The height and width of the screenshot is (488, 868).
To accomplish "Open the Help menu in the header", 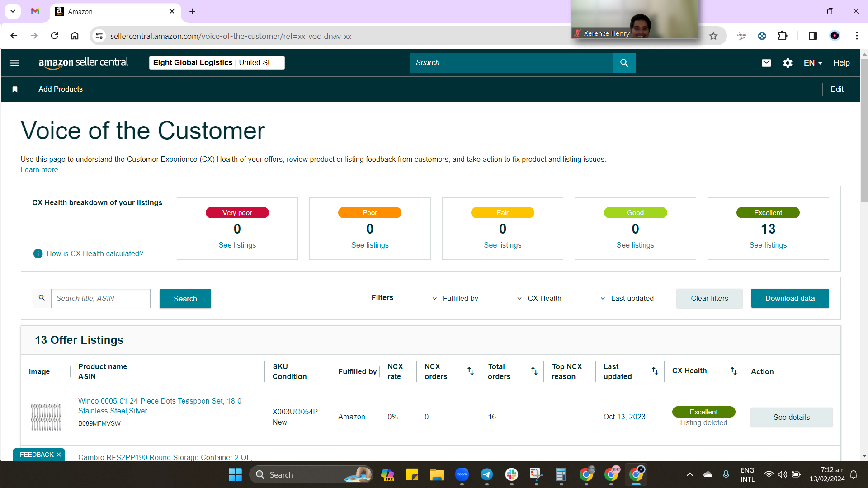I will click(841, 63).
